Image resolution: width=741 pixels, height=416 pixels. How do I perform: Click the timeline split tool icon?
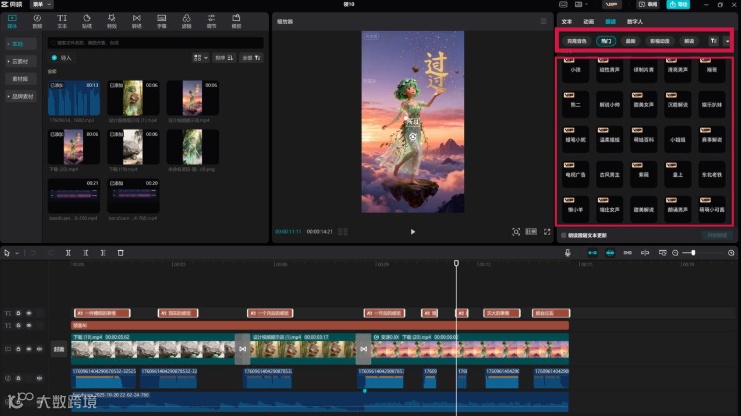[x=68, y=253]
